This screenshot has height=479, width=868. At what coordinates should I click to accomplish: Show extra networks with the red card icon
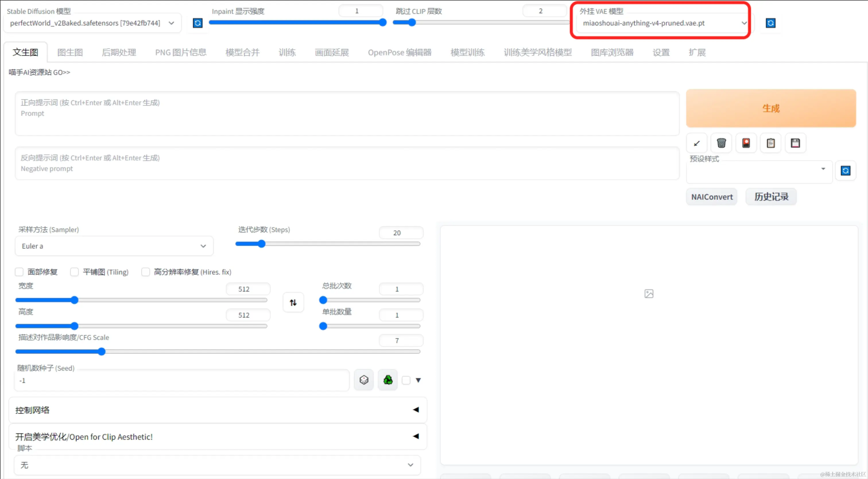pyautogui.click(x=746, y=143)
